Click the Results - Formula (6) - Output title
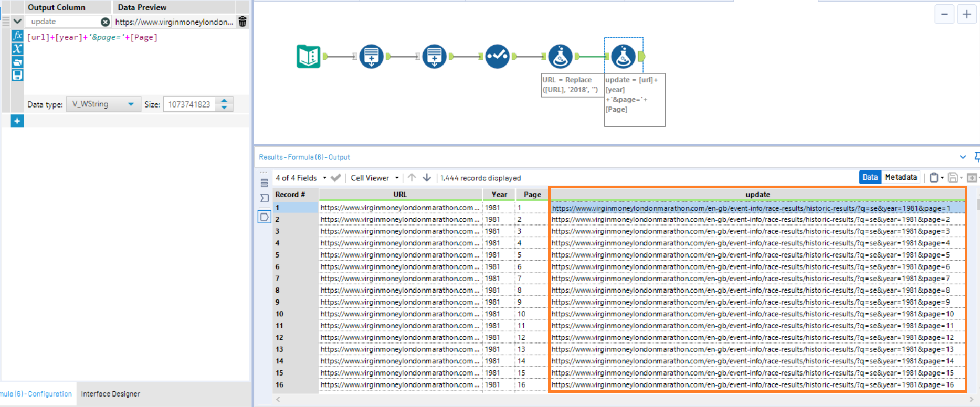The image size is (980, 407). tap(304, 157)
